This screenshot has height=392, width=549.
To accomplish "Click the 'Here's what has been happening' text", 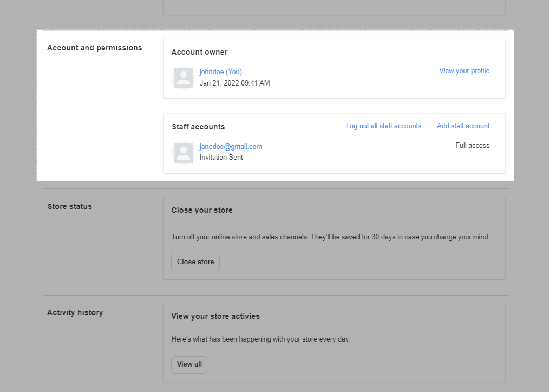I will tap(260, 339).
